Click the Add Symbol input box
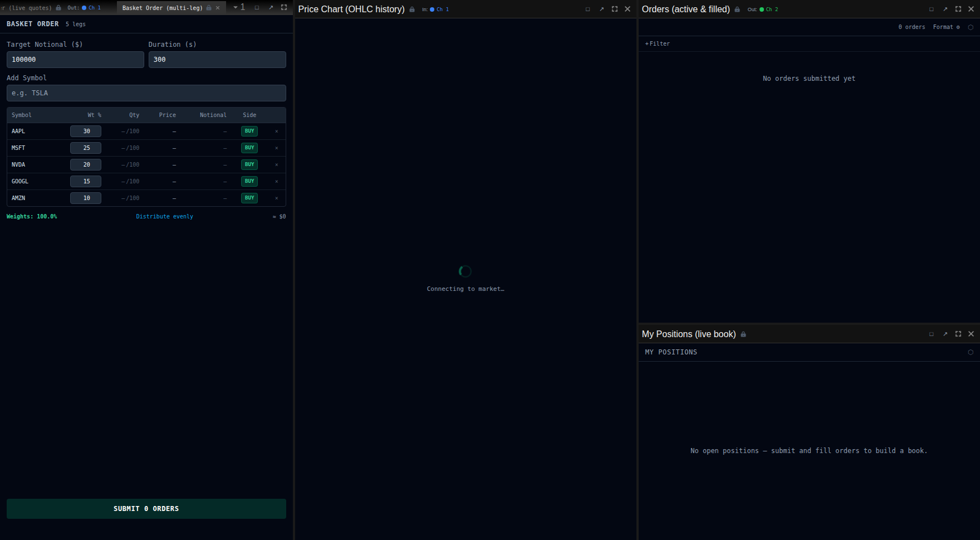980x540 pixels. coord(146,93)
